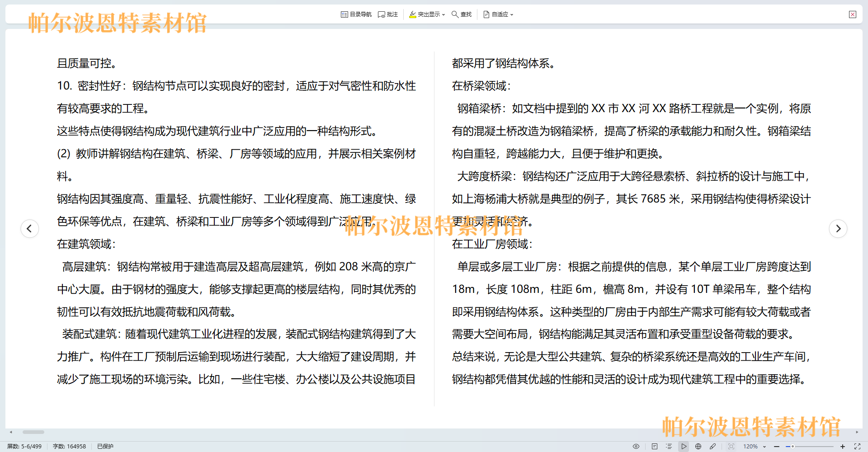The height and width of the screenshot is (452, 868).
Task: Zoom in with the plus button
Action: pyautogui.click(x=842, y=446)
